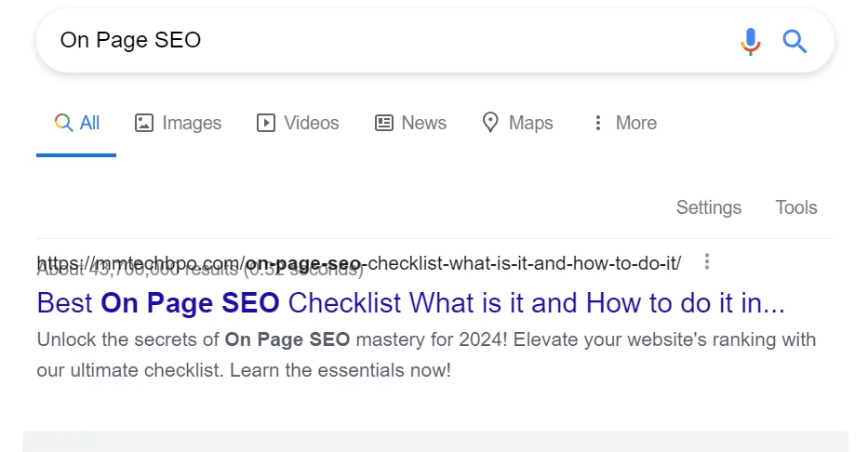Screen dimensions: 868x452
Task: Click the snippet text "Unlock the secrets of On Page SEO"
Action: pyautogui.click(x=194, y=339)
